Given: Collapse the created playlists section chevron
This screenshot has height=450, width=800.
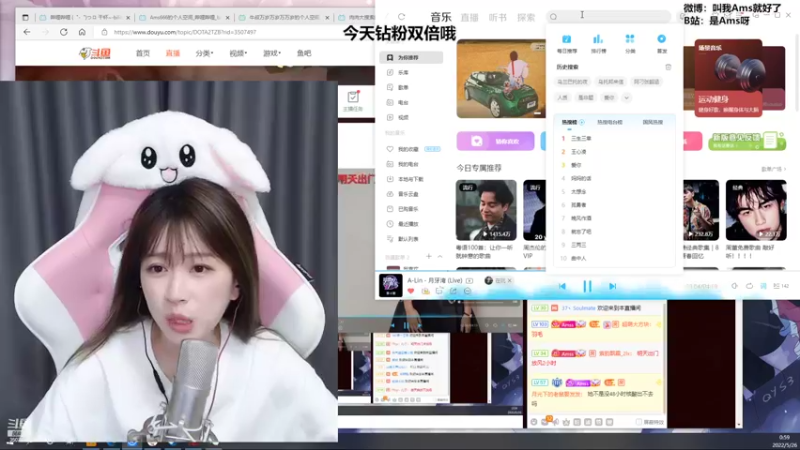Looking at the screenshot, I should (x=440, y=257).
